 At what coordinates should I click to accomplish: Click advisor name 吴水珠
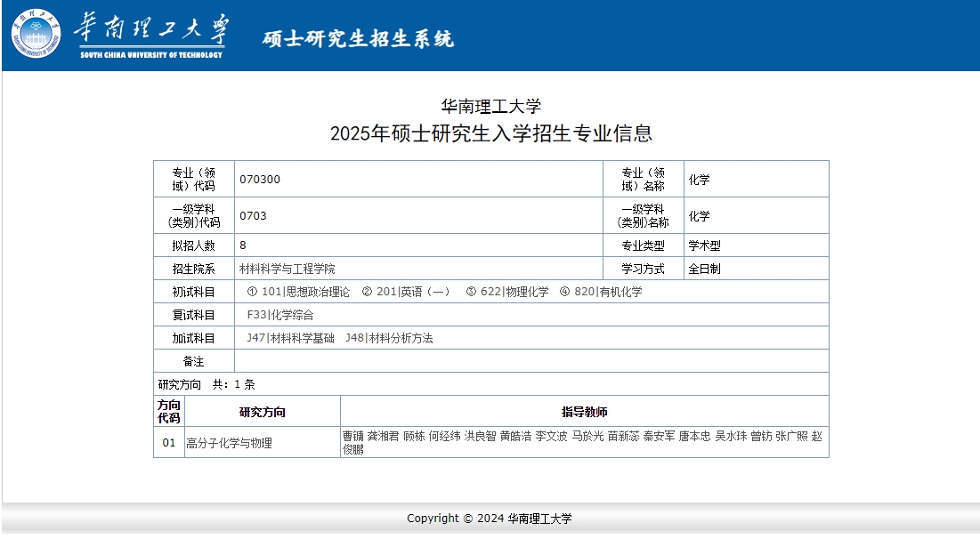click(x=731, y=436)
